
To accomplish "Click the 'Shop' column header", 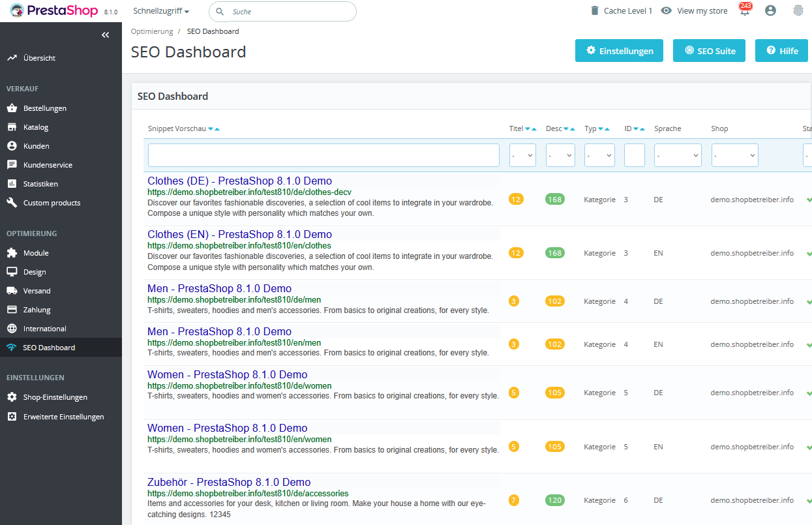I will [719, 128].
